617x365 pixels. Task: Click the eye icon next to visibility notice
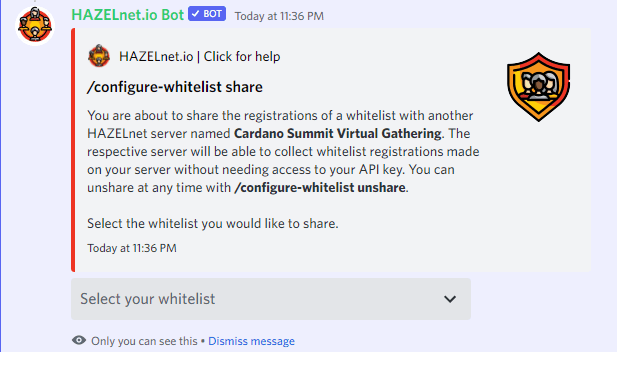pyautogui.click(x=79, y=340)
